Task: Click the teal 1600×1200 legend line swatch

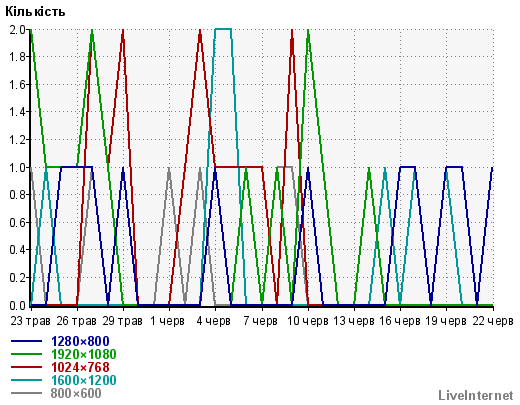Action: (27, 380)
